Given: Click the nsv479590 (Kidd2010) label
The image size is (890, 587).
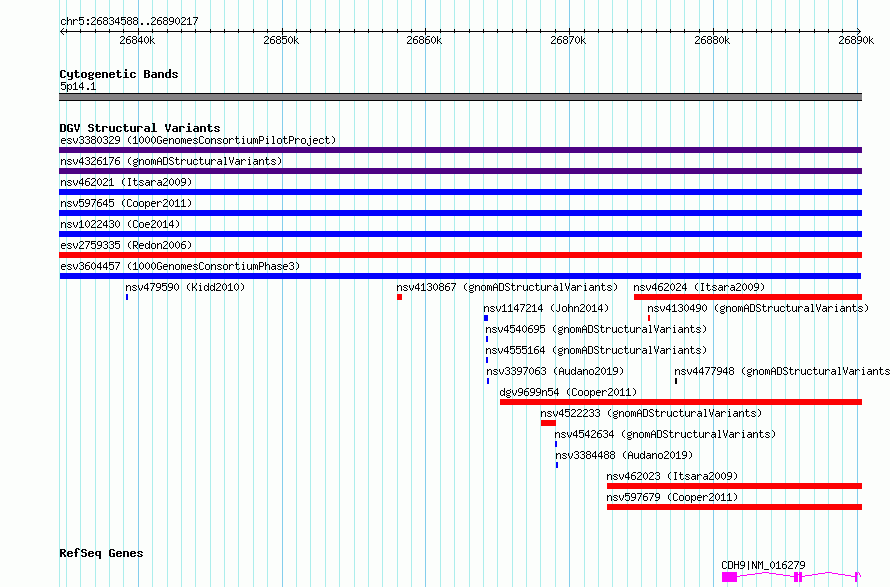Looking at the screenshot, I should [185, 287].
